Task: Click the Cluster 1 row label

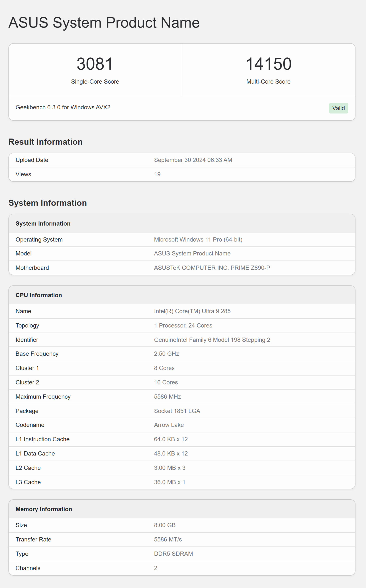Action: [x=27, y=368]
